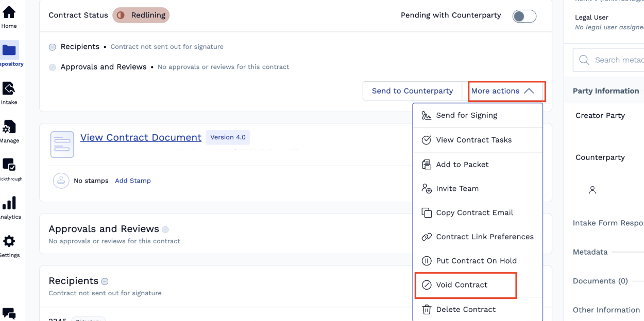Open the chat bubbles icon
The width and height of the screenshot is (644, 321).
point(9,313)
